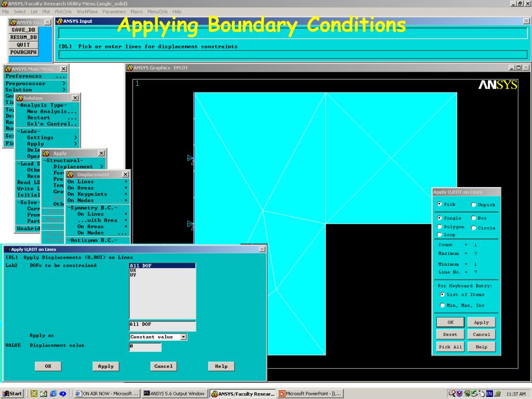Click OK in the picker panel
The width and height of the screenshot is (532, 399).
(x=450, y=322)
